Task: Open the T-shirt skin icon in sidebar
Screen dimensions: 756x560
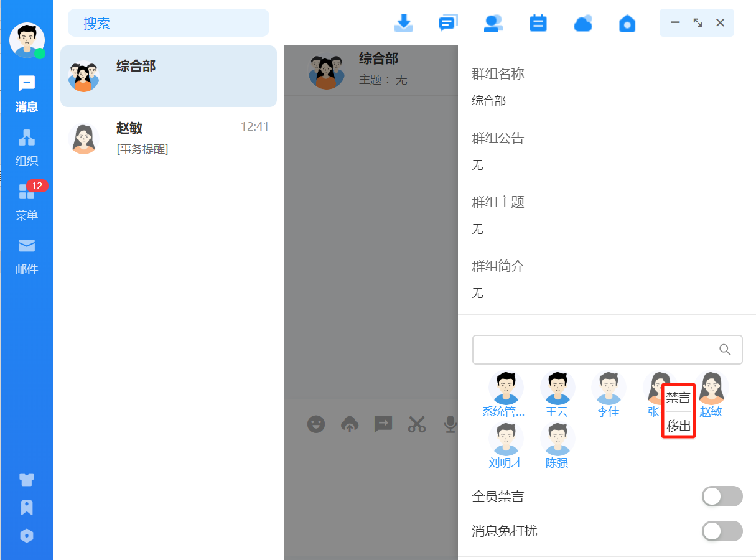Action: pyautogui.click(x=27, y=479)
